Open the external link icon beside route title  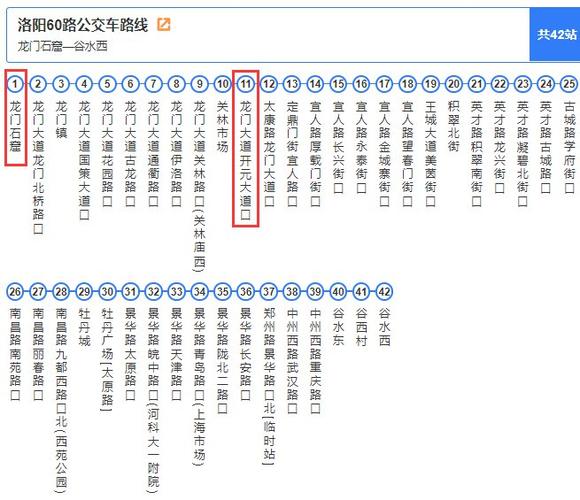pyautogui.click(x=164, y=25)
